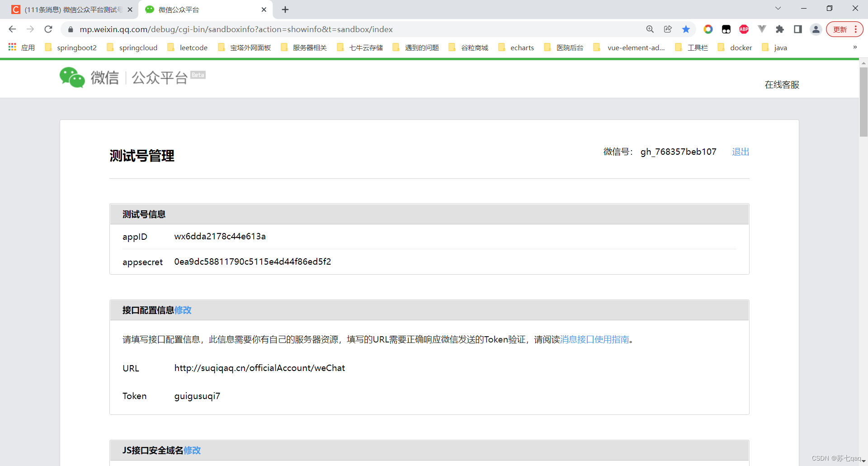Open the extensions puzzle menu

(x=780, y=29)
